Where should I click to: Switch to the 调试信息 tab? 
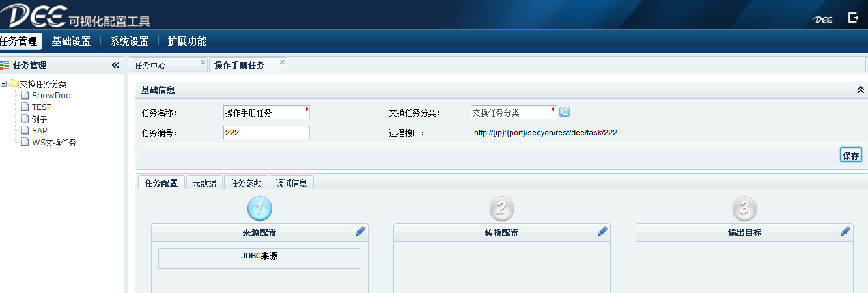[x=291, y=183]
